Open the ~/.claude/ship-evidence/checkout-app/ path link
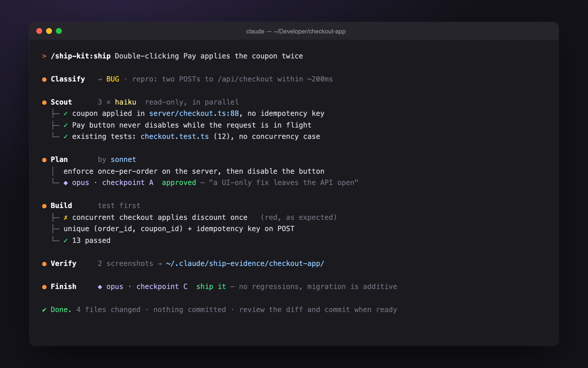Viewport: 588px width, 368px height. tap(245, 263)
